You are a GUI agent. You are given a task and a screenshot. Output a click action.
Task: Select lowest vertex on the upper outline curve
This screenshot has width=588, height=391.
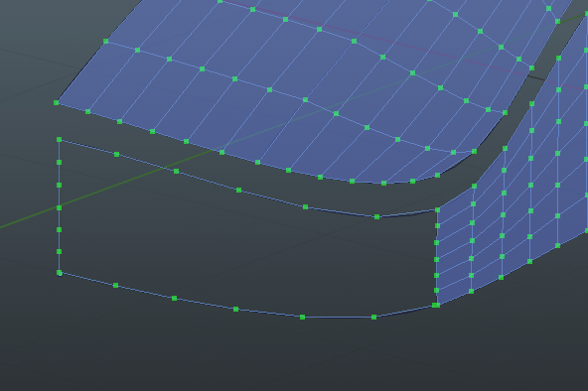(x=376, y=217)
